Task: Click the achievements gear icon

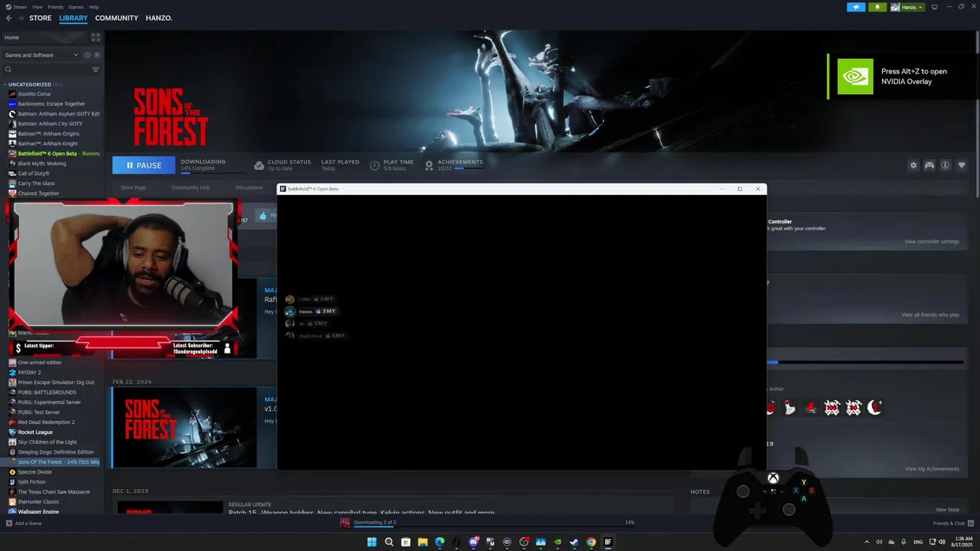Action: click(429, 165)
